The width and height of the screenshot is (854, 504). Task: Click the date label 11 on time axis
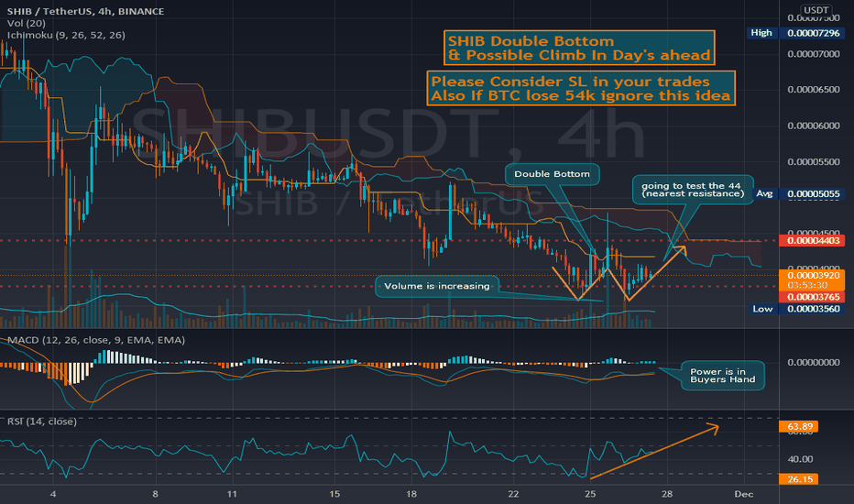(232, 494)
